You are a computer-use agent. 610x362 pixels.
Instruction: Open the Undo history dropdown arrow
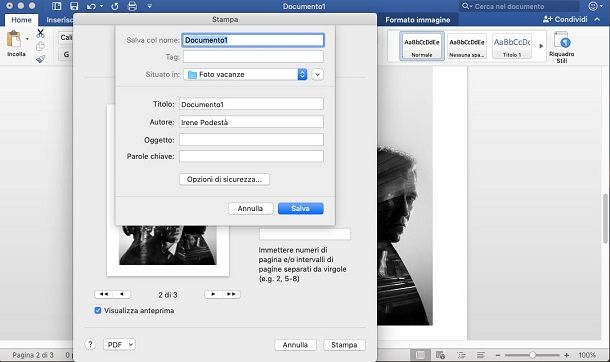(102, 6)
